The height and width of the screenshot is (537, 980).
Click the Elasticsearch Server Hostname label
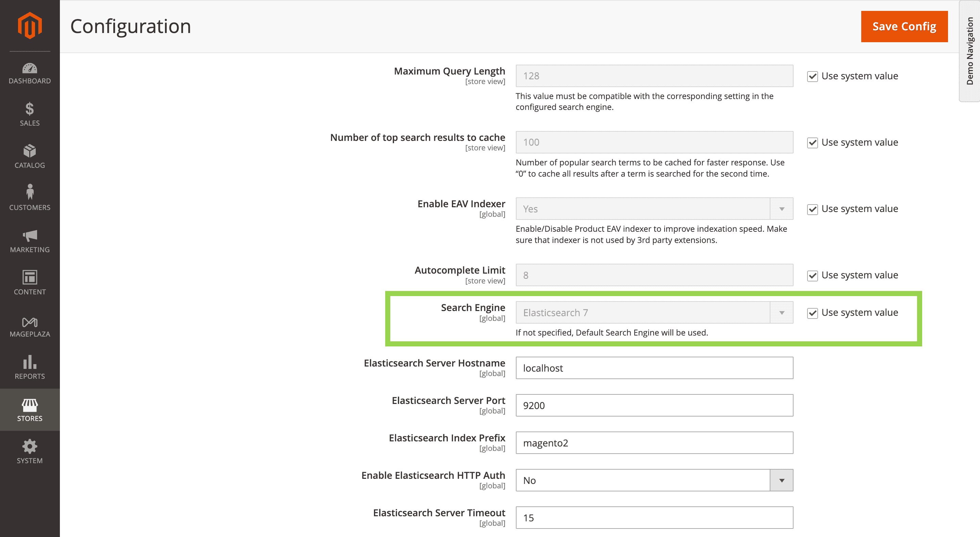[x=435, y=363]
